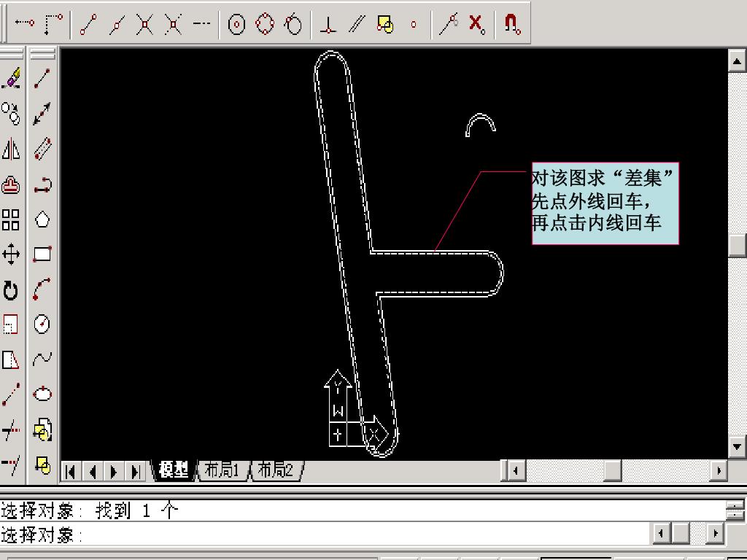Viewport: 747px width, 560px height.
Task: Select the Move tool
Action: tap(11, 254)
